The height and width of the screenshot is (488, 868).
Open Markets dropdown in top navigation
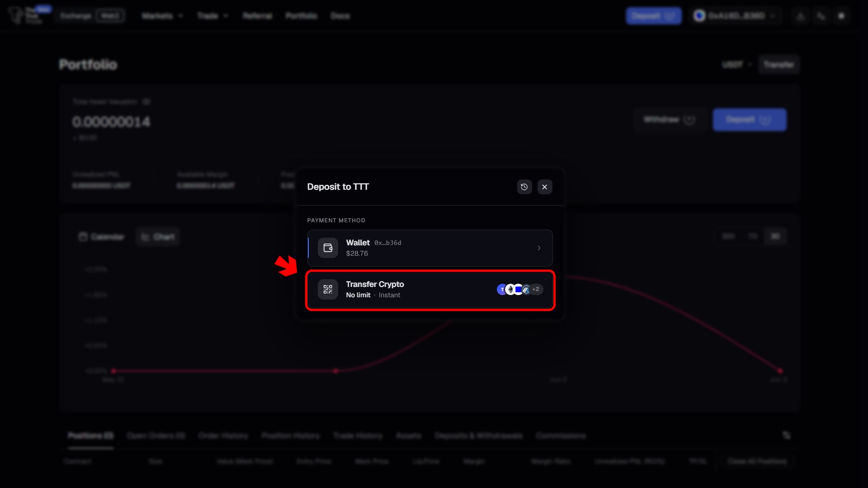pyautogui.click(x=162, y=16)
